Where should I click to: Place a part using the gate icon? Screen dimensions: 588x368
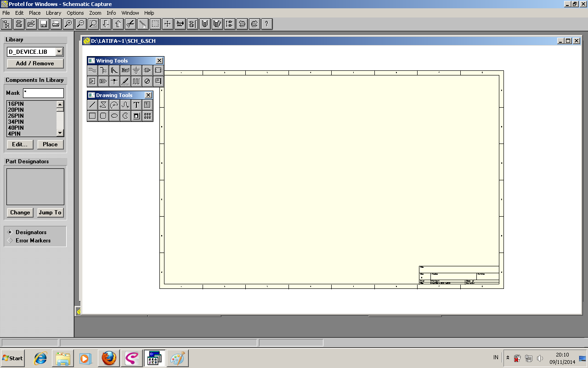(147, 70)
